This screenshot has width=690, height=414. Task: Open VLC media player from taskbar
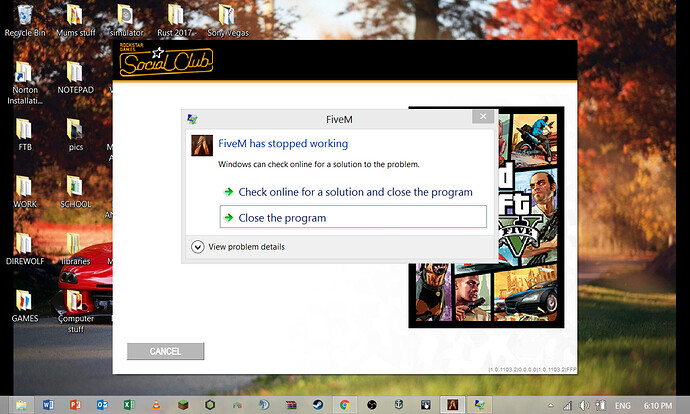click(x=156, y=405)
